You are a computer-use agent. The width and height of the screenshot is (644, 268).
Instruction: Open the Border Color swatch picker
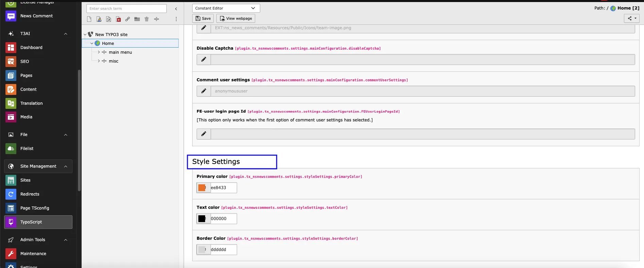coord(202,250)
